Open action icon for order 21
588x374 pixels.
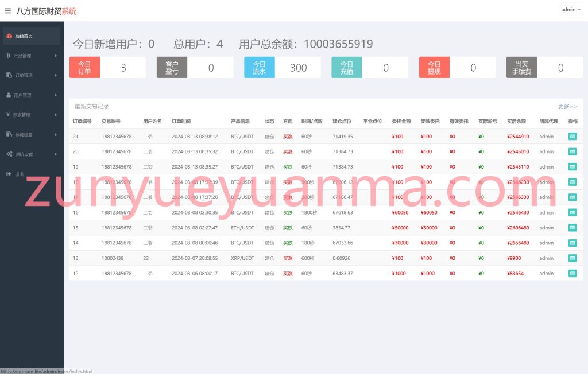pyautogui.click(x=572, y=137)
